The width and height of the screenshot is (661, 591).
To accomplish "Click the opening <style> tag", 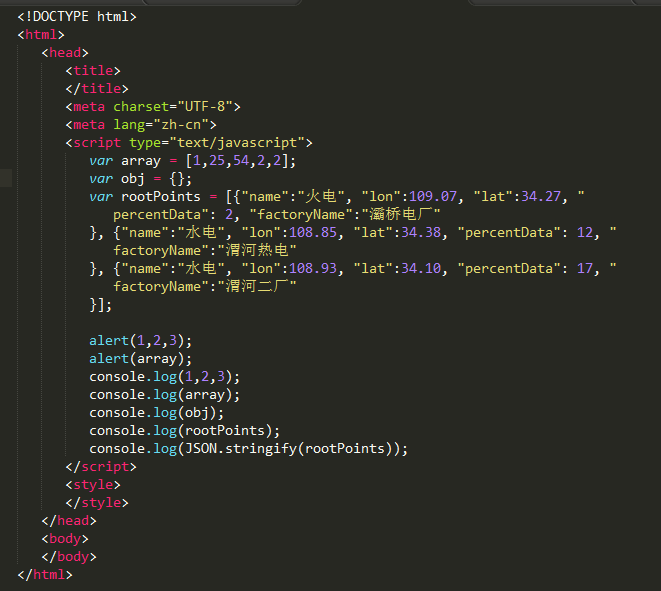I will coord(93,485).
